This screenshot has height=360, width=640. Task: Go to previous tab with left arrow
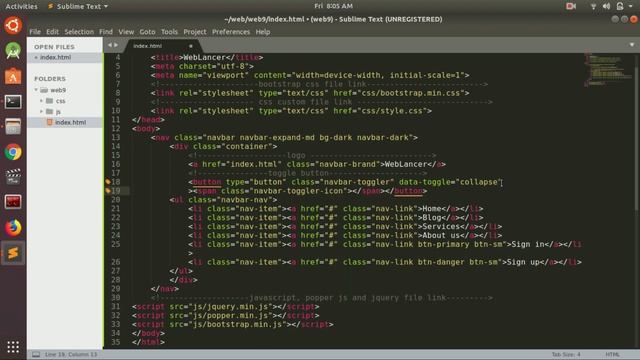pyautogui.click(x=109, y=45)
